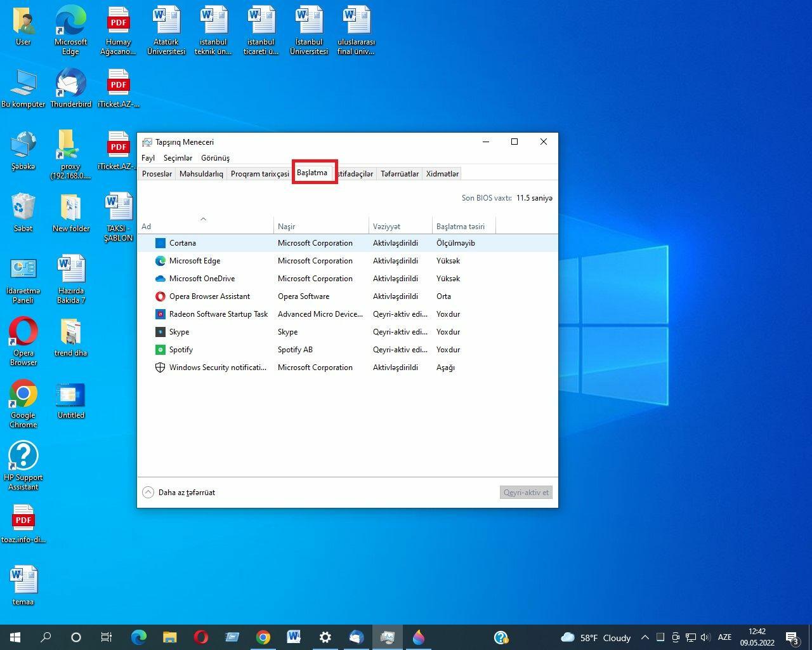Select the TAKSI - ŞABLON Word document
Screen dimensions: 812x650
(119, 217)
